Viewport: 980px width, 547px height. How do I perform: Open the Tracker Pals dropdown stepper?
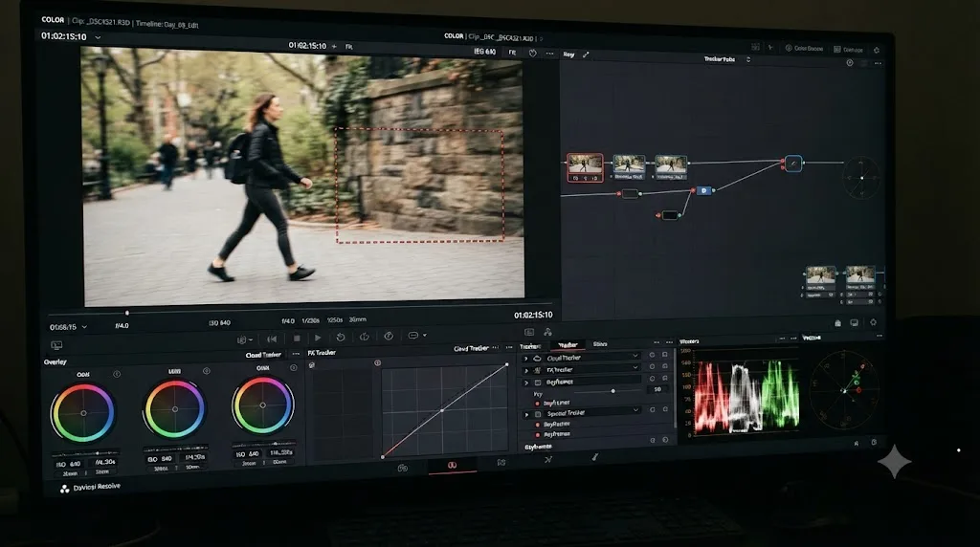[x=748, y=59]
